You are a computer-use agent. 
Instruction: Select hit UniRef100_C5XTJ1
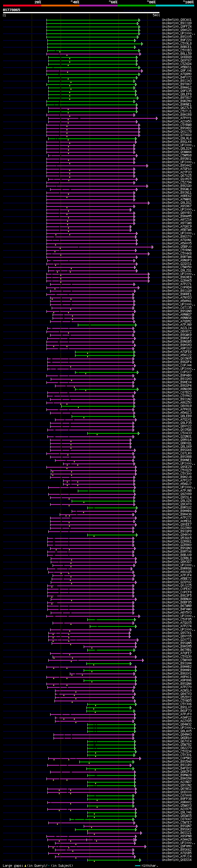pyautogui.click(x=177, y=111)
